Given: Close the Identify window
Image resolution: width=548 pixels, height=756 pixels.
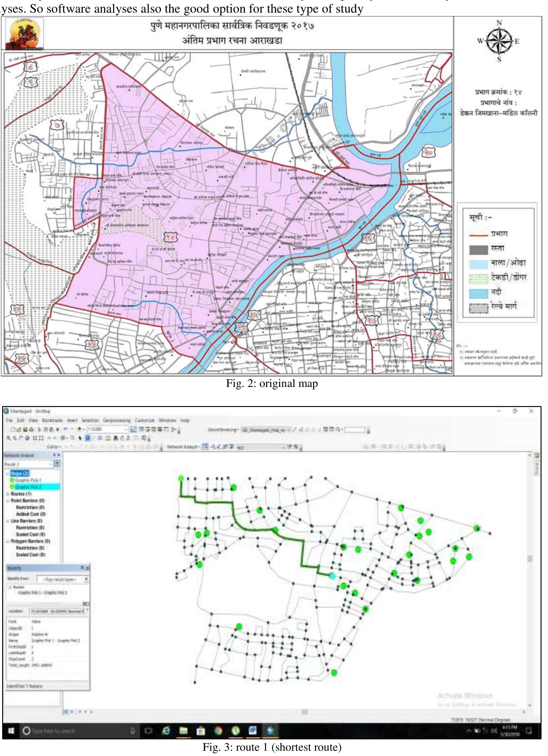Looking at the screenshot, I should pyautogui.click(x=87, y=567).
